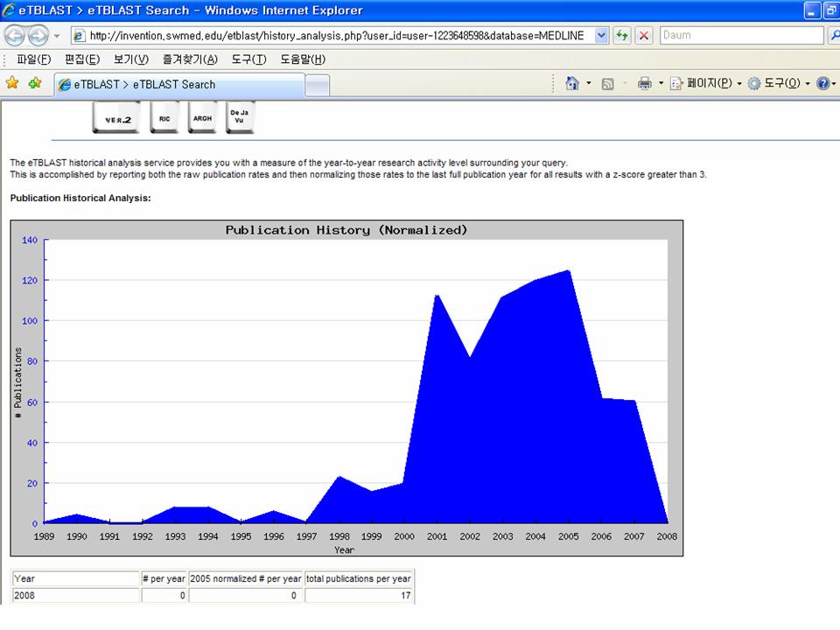Click the 1989 label on the Year axis
Screen dimensions: 840x630
tap(44, 536)
